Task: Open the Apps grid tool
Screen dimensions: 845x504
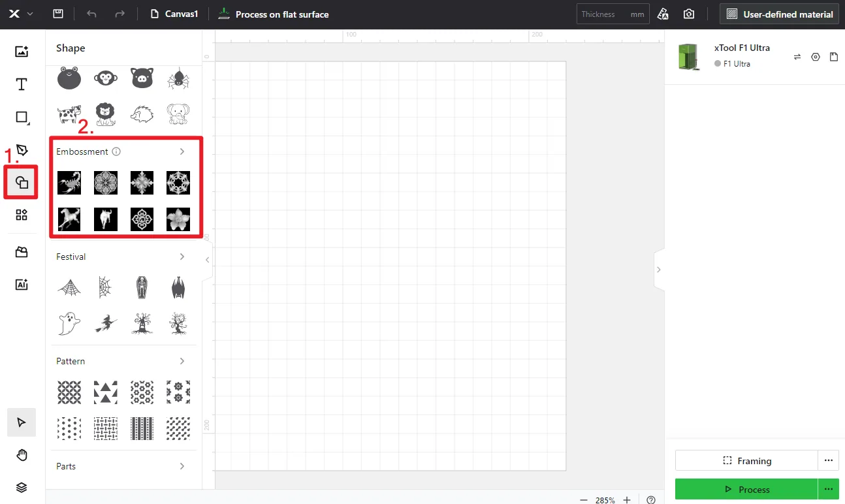Action: pos(22,215)
